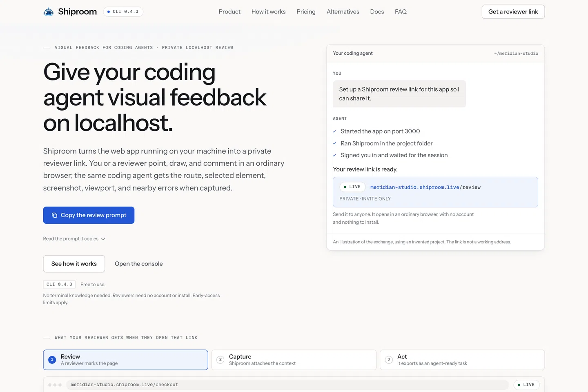Click the LIVE badge in review link card
The image size is (588, 392).
352,187
